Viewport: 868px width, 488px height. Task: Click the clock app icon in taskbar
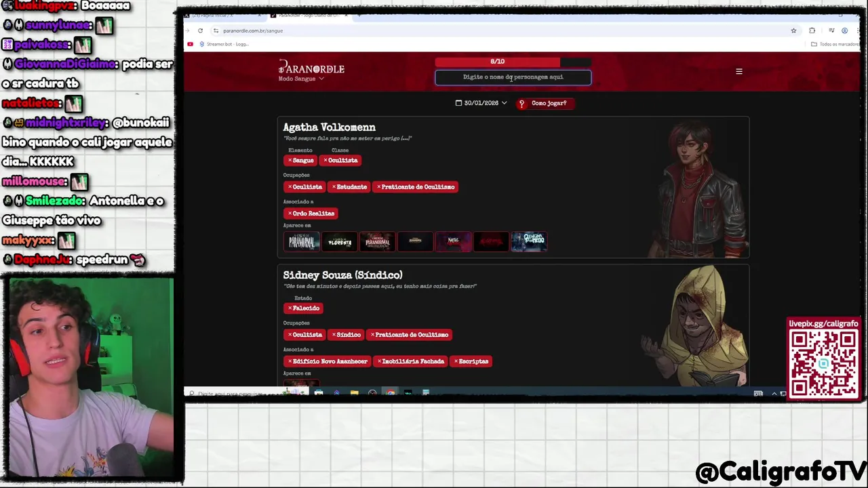(372, 393)
